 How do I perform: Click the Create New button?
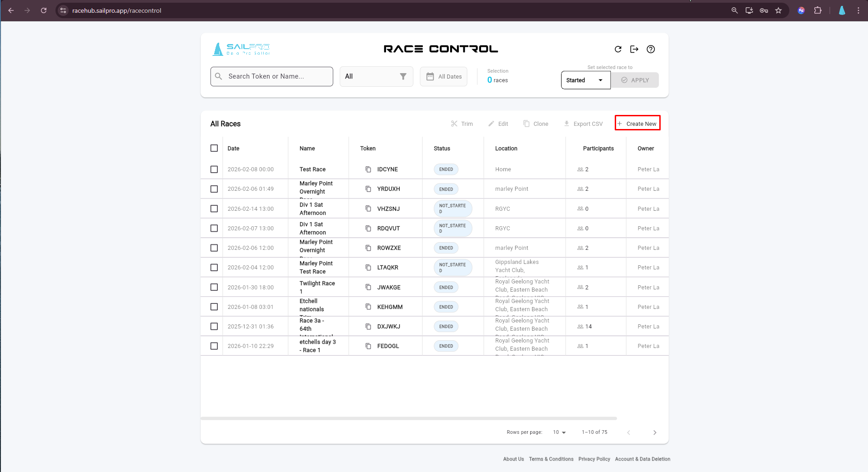pos(637,124)
